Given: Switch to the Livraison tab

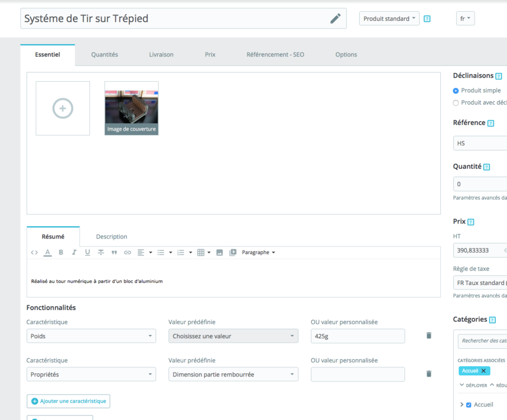Looking at the screenshot, I should tap(161, 55).
